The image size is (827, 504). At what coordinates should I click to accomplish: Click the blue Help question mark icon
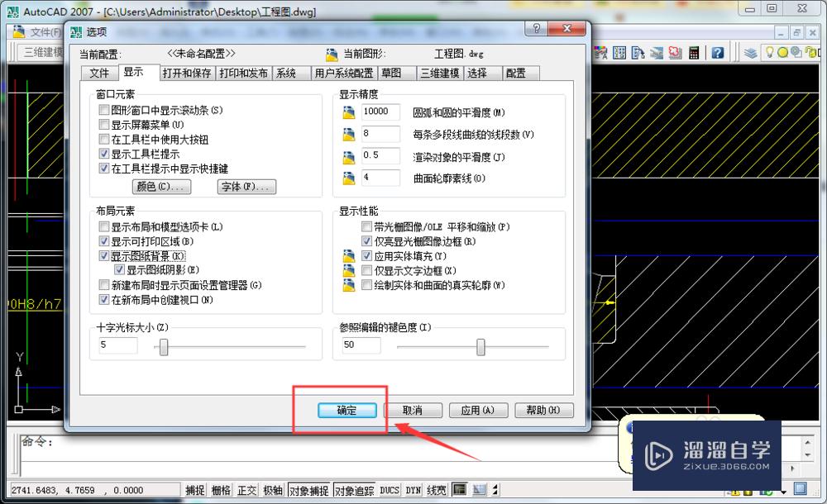pos(717,52)
